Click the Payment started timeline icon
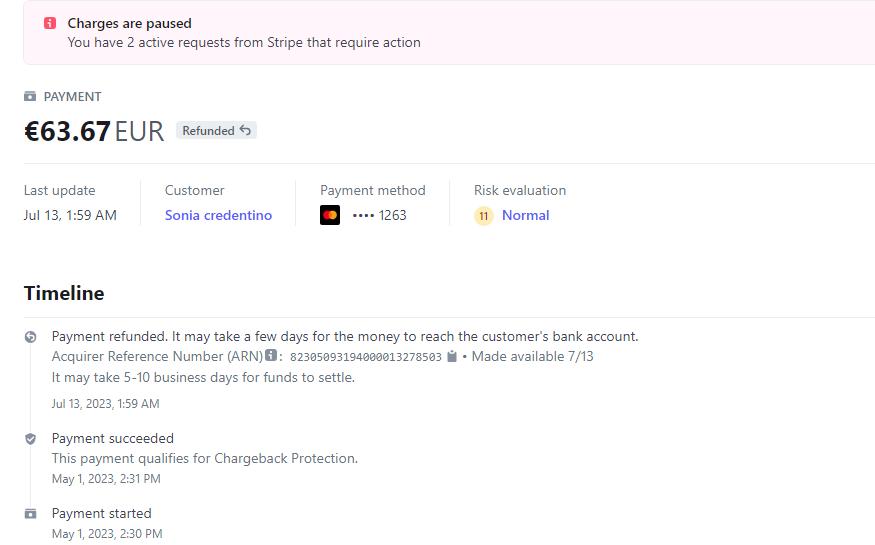This screenshot has width=875, height=545. click(30, 514)
